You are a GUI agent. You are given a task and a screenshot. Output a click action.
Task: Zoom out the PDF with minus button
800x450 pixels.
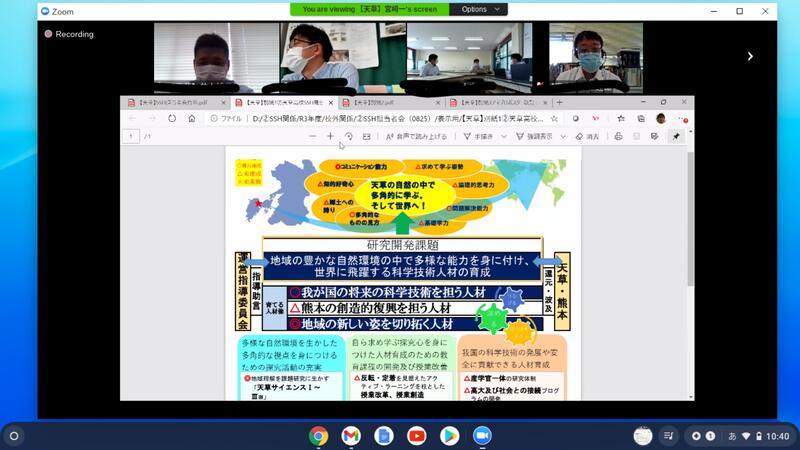click(312, 136)
